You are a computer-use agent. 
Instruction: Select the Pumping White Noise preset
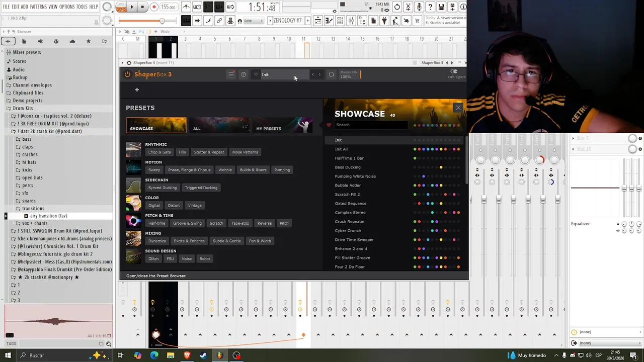coord(394,176)
